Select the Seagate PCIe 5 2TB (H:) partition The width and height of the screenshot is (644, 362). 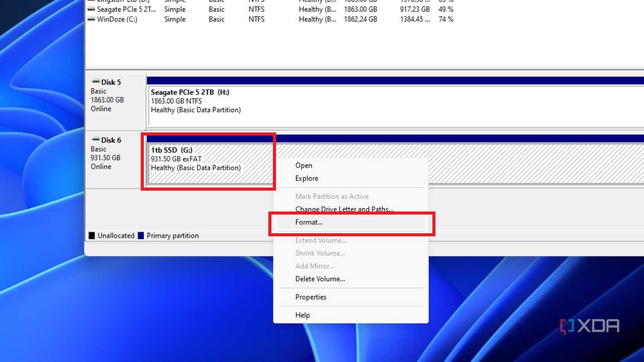click(x=396, y=105)
